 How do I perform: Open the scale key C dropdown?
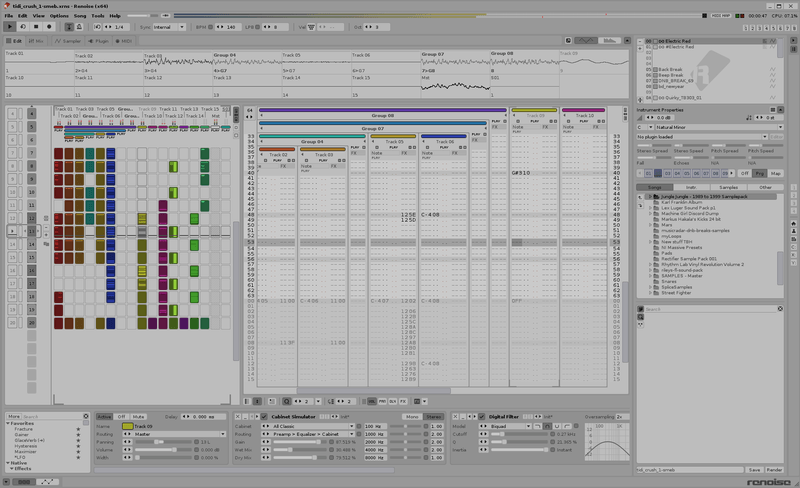[x=645, y=127]
